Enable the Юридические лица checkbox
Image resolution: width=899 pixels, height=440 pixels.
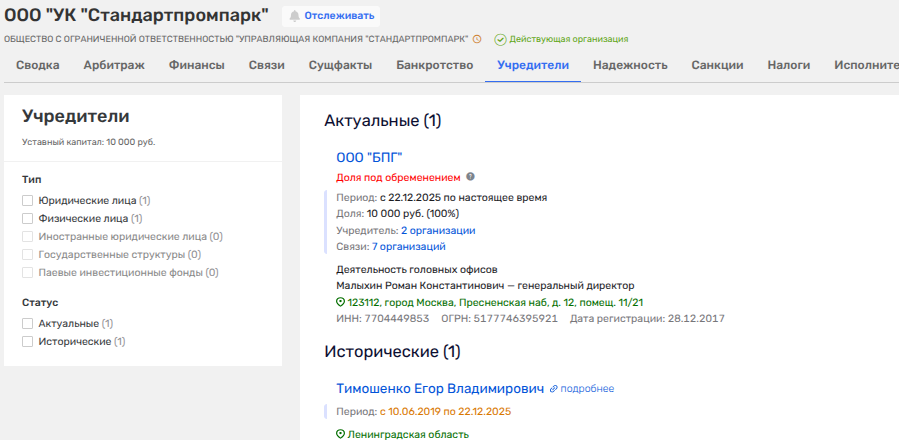point(28,200)
